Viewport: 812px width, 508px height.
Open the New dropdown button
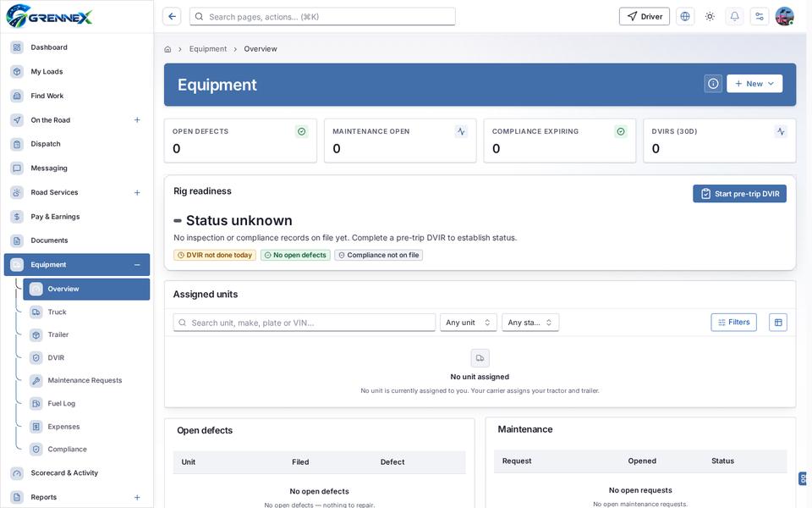pos(754,84)
